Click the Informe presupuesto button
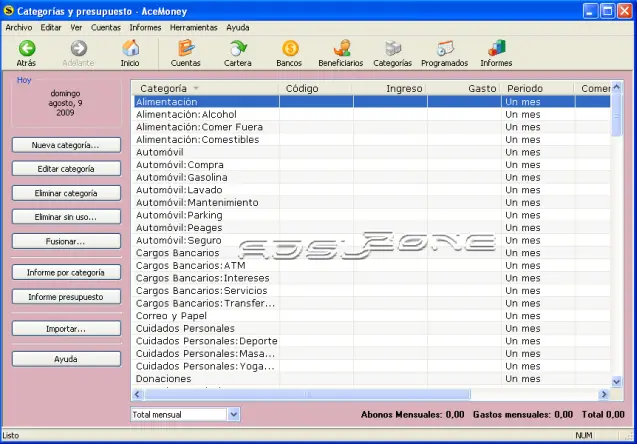This screenshot has height=444, width=637. point(66,297)
